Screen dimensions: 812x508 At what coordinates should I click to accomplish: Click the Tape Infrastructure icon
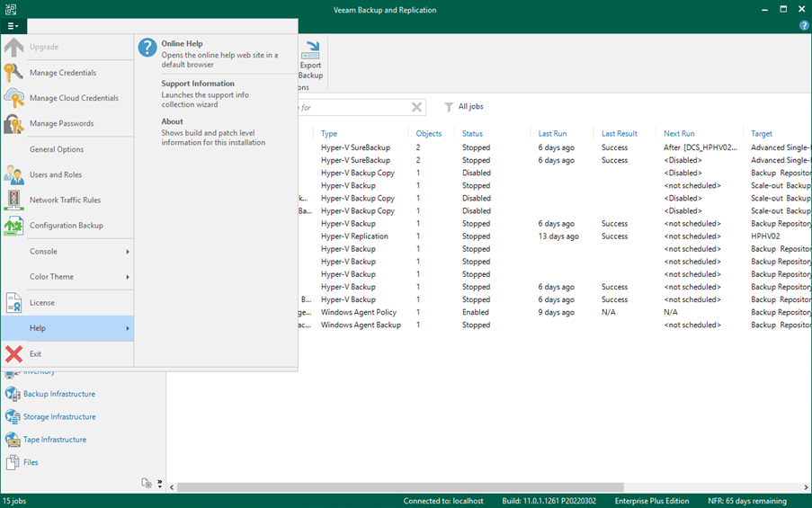(13, 439)
